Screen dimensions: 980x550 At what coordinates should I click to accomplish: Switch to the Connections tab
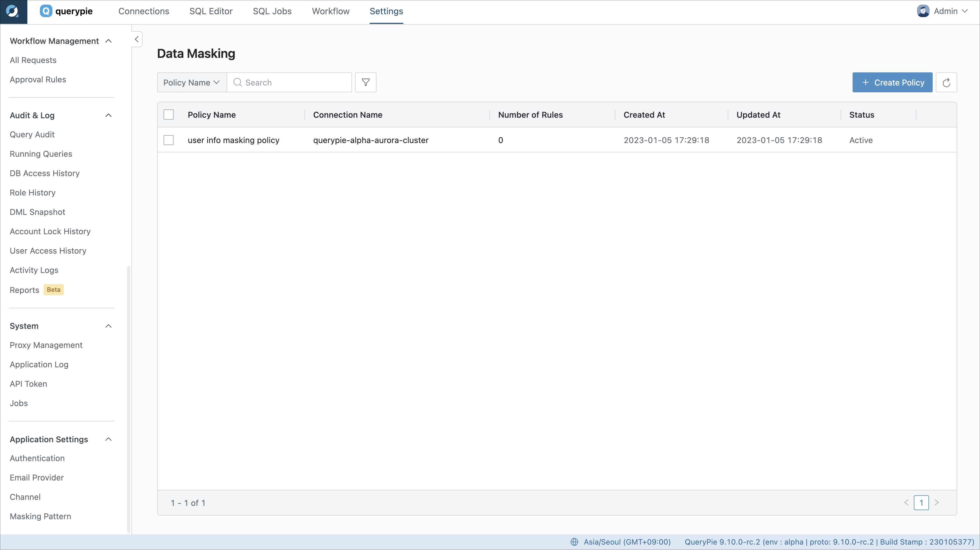(x=144, y=11)
